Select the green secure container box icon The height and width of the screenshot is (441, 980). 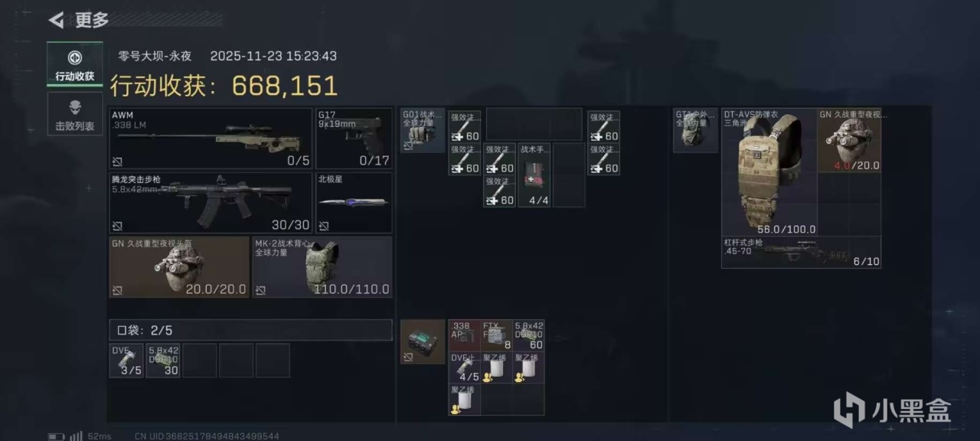coord(423,341)
